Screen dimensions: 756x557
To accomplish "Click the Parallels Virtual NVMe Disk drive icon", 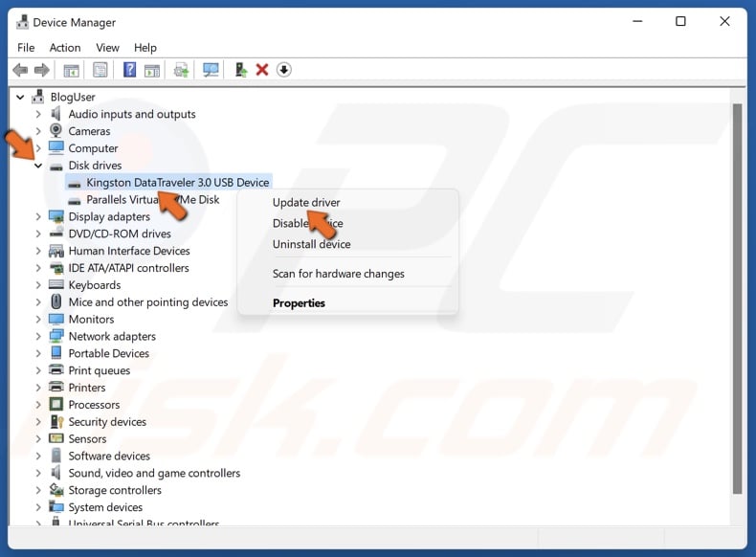I will (75, 201).
